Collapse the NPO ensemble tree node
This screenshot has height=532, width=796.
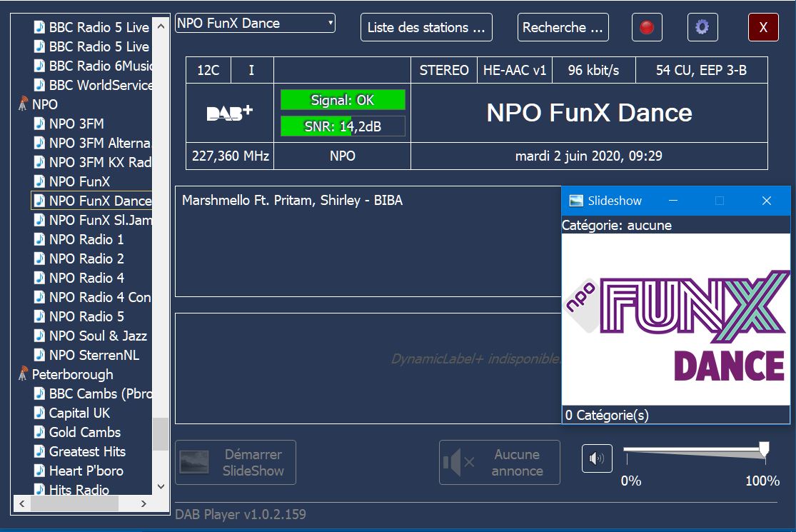tap(45, 104)
